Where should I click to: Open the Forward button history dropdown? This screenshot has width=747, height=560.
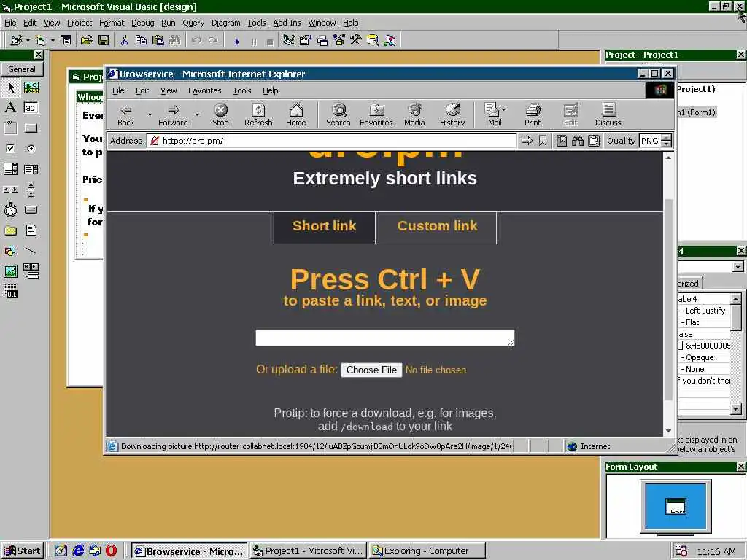pos(197,114)
